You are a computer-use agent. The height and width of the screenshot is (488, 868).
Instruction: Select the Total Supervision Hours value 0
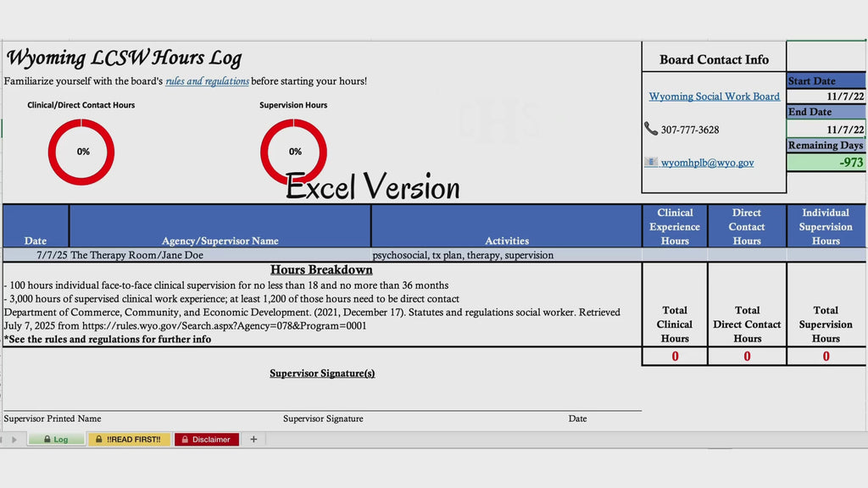pyautogui.click(x=826, y=357)
